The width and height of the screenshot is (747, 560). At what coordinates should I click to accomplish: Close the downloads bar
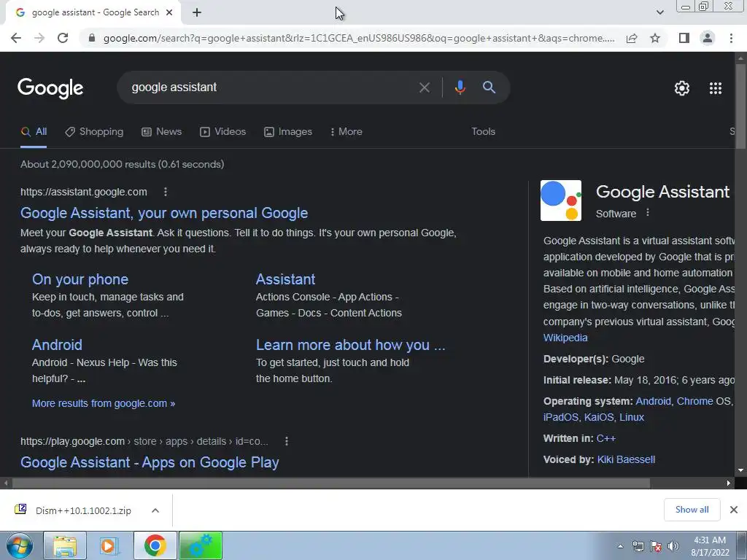coord(734,510)
